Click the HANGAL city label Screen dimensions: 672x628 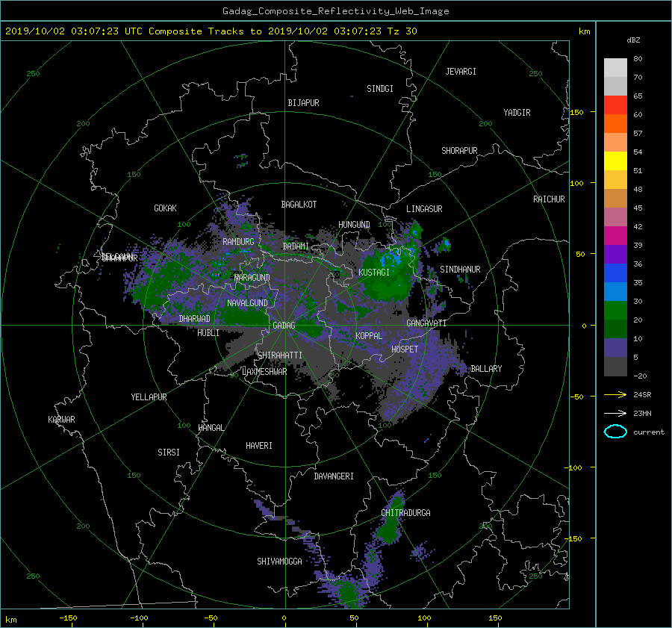211,428
